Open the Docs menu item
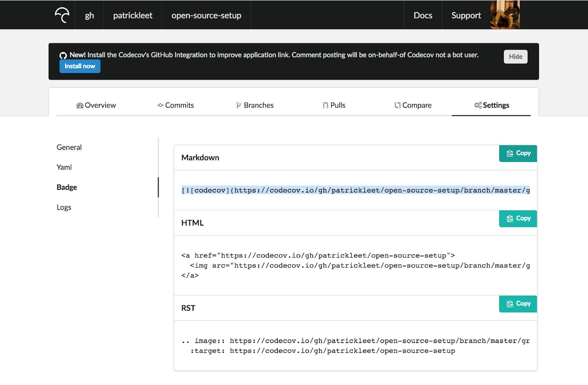The height and width of the screenshot is (385, 588). pyautogui.click(x=423, y=15)
